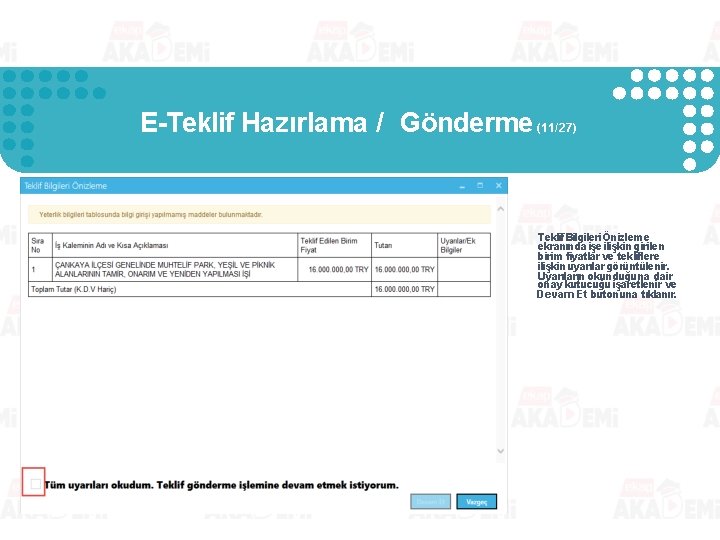Viewport: 720px width, 540px height.
Task: Select the 'Tutarı' column header
Action: click(x=404, y=245)
